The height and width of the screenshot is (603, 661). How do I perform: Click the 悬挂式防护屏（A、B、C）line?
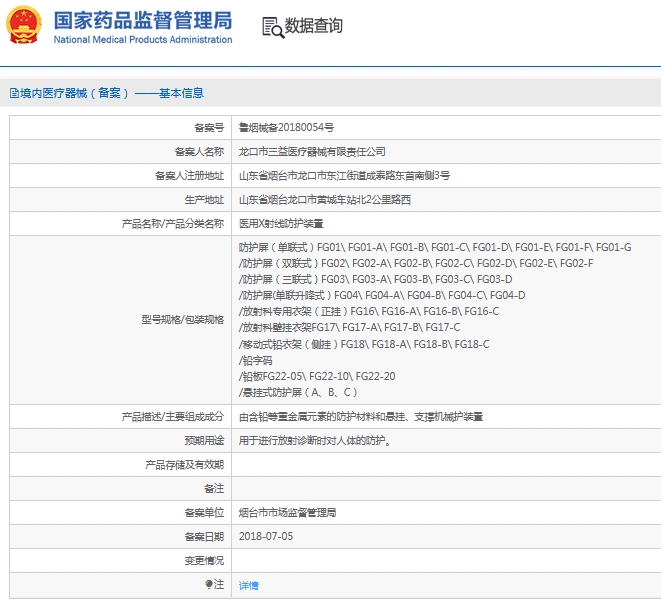pos(298,393)
